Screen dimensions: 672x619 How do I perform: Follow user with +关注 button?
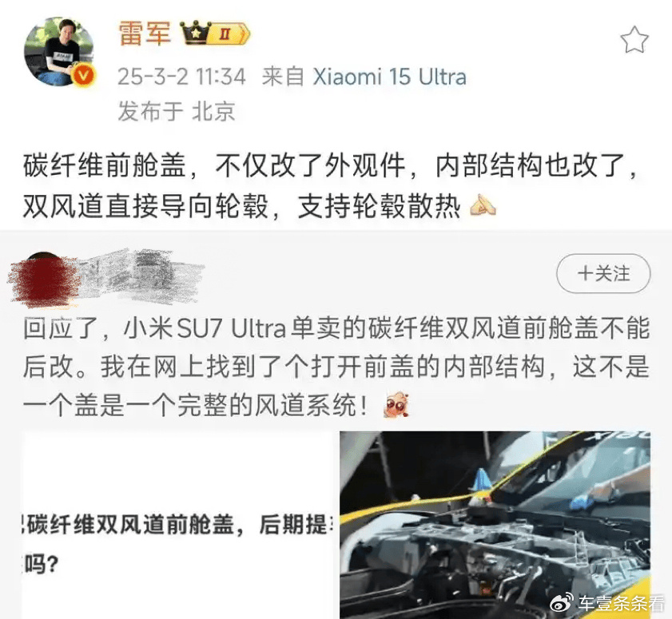(x=603, y=273)
